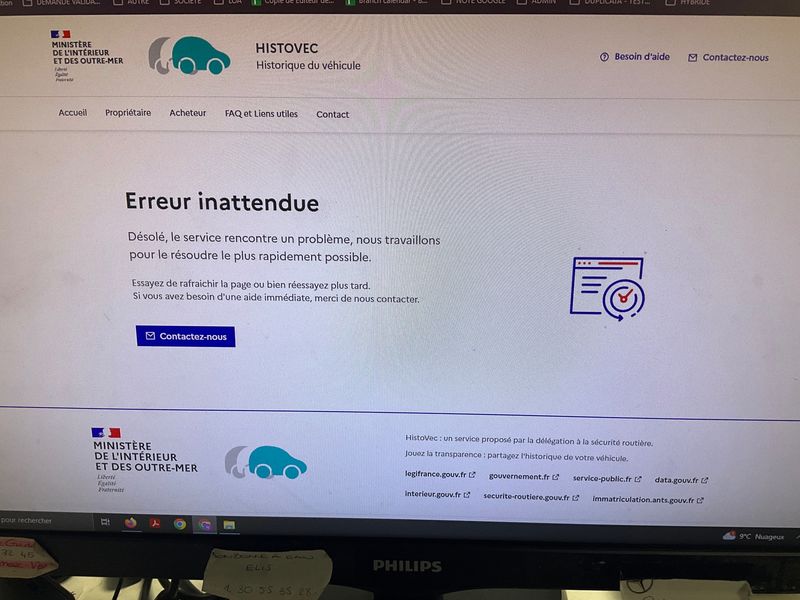This screenshot has width=800, height=600.
Task: Open HYBRIDE bookmark folder
Action: [x=688, y=3]
